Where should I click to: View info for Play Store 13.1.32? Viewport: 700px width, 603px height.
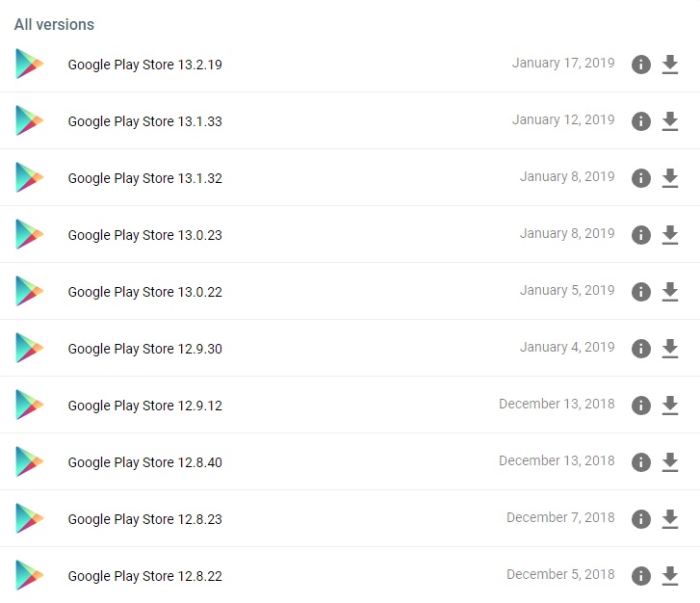click(640, 178)
